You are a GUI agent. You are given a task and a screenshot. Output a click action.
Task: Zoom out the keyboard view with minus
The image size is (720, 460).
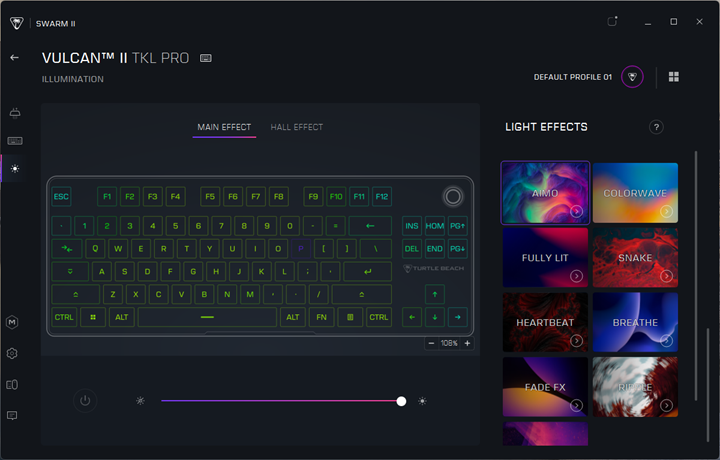click(431, 343)
